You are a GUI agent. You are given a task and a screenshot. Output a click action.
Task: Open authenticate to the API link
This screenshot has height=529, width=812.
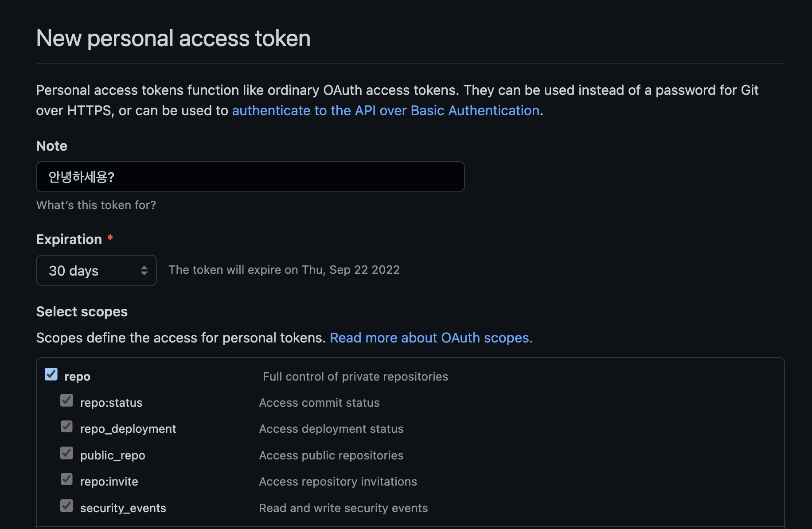(x=386, y=110)
